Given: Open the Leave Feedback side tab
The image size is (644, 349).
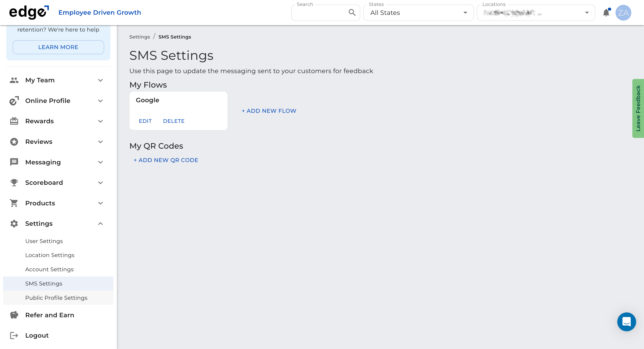Looking at the screenshot, I should (x=638, y=108).
